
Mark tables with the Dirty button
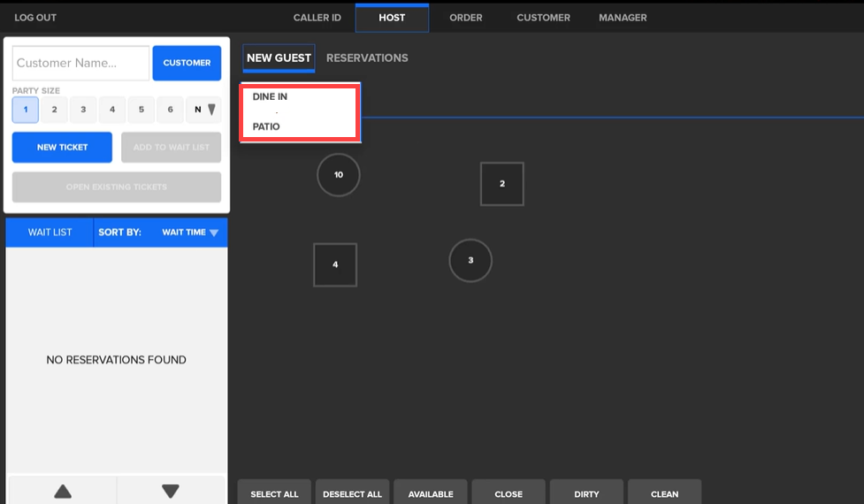click(x=586, y=493)
